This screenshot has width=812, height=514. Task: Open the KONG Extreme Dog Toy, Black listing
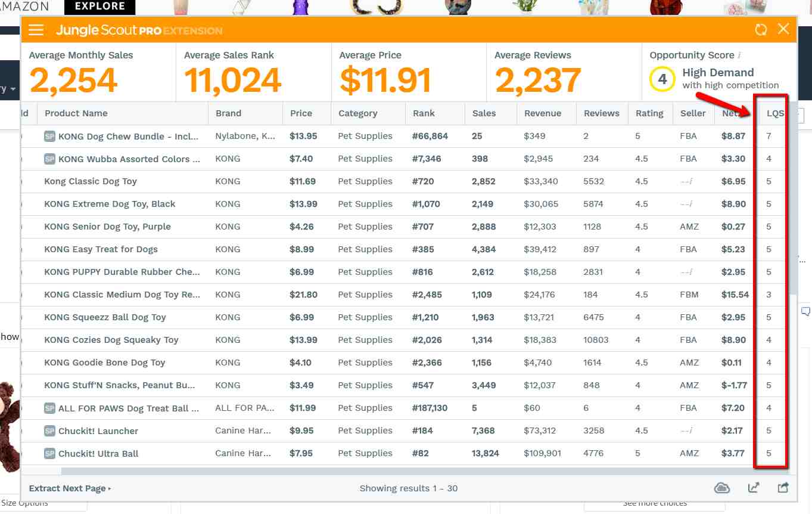[x=110, y=204]
